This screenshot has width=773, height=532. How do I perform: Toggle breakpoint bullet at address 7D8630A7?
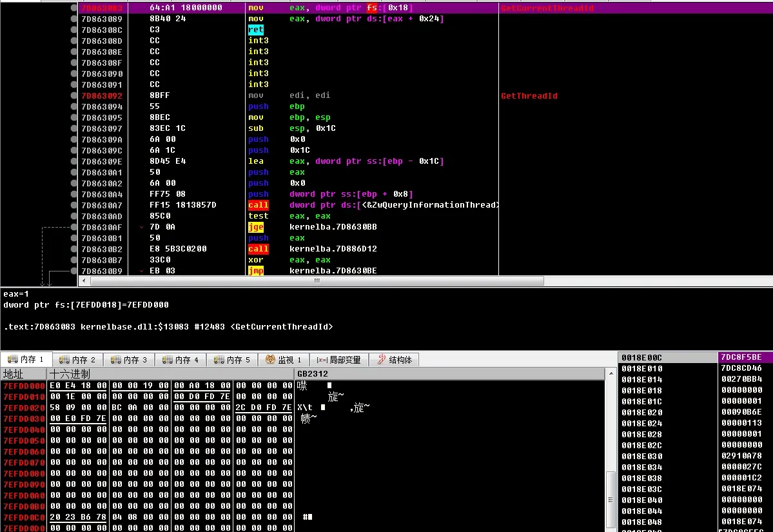click(74, 205)
